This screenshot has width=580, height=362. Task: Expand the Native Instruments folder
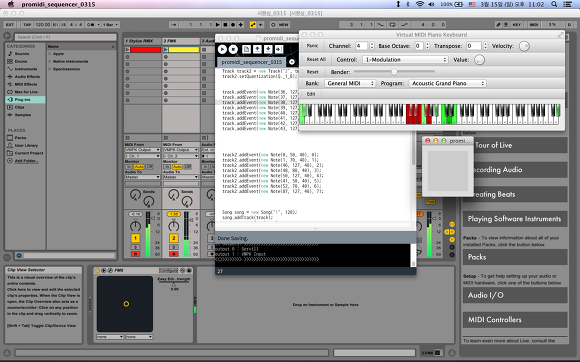tap(50, 61)
